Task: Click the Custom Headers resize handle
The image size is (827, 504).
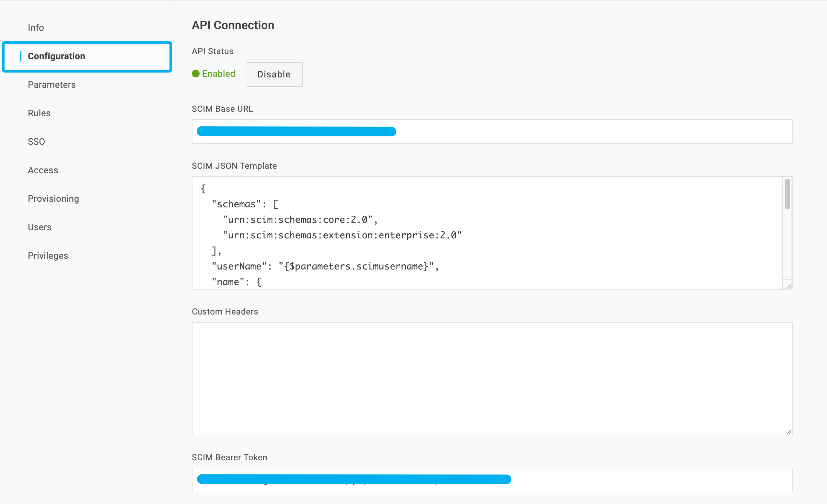Action: click(789, 432)
